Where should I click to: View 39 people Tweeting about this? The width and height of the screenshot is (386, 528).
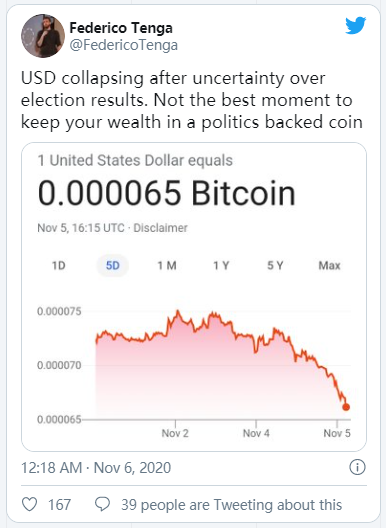tap(231, 505)
